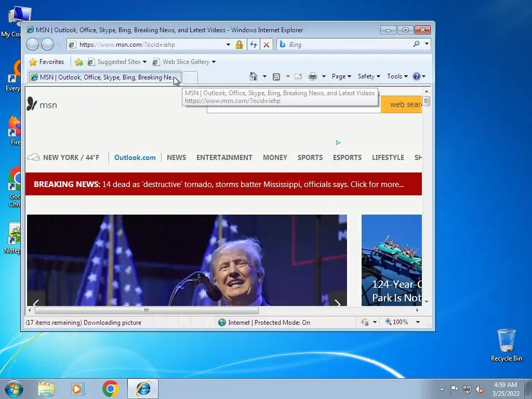Run a search with the magnifier icon
Viewport: 532px width, 399px height.
[416, 44]
